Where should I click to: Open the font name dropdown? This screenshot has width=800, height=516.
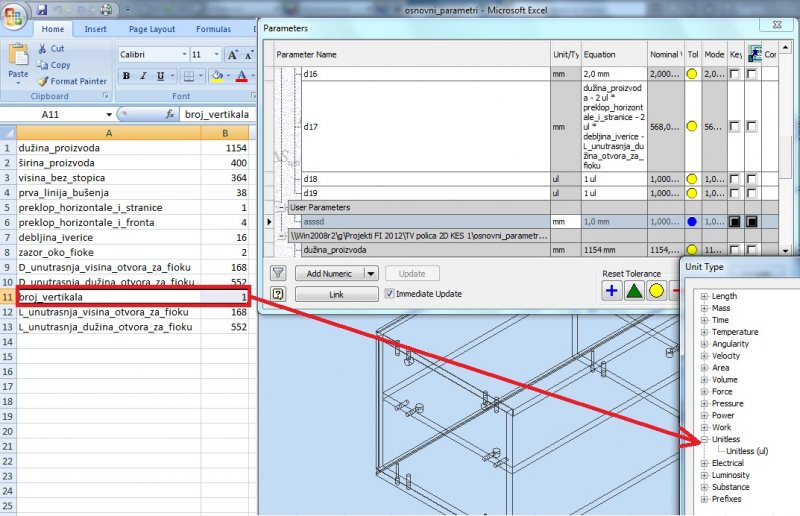point(183,54)
